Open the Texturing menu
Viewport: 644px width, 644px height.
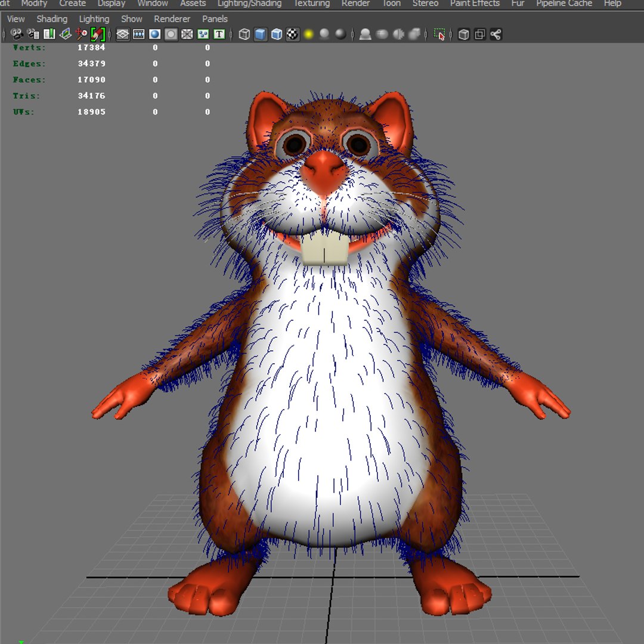coord(311,4)
